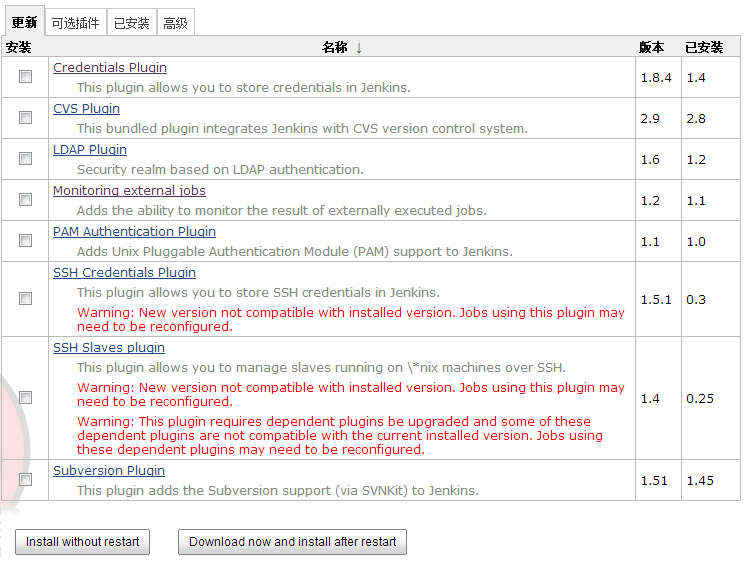The image size is (744, 565).
Task: Click version 1.5.1 of SSH Credentials Plugin
Action: (x=656, y=300)
